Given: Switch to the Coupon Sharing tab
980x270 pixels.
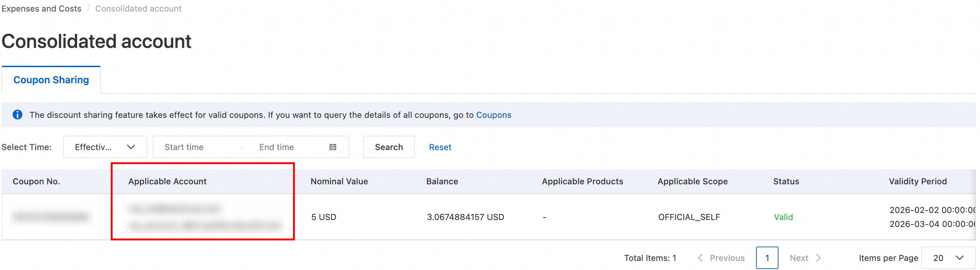Looking at the screenshot, I should coord(51,80).
